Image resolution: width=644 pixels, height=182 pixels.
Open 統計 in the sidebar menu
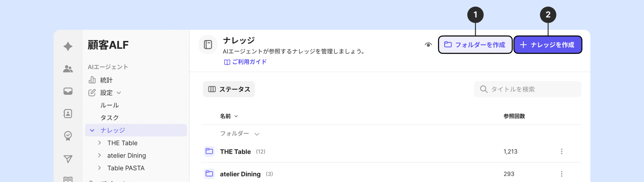[x=106, y=80]
